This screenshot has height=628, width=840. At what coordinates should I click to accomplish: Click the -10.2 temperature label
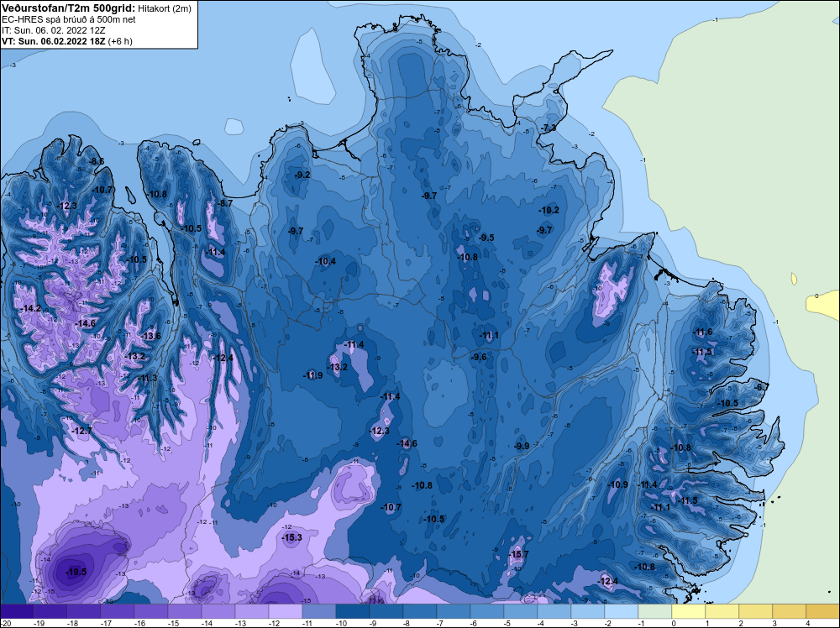(x=549, y=210)
